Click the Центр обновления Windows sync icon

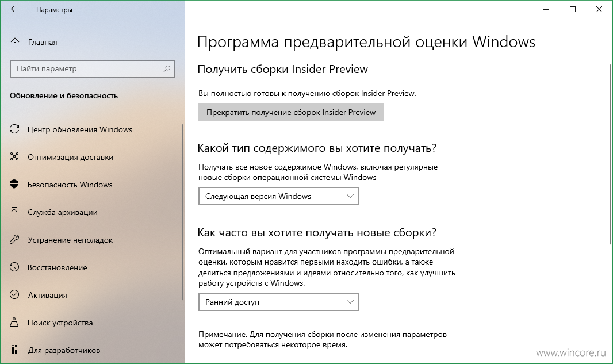tap(14, 129)
